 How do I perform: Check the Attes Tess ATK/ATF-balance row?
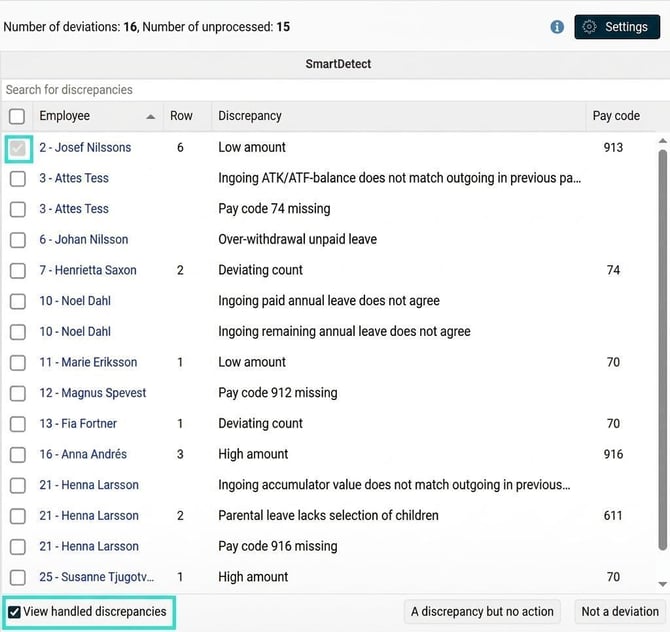coord(18,179)
